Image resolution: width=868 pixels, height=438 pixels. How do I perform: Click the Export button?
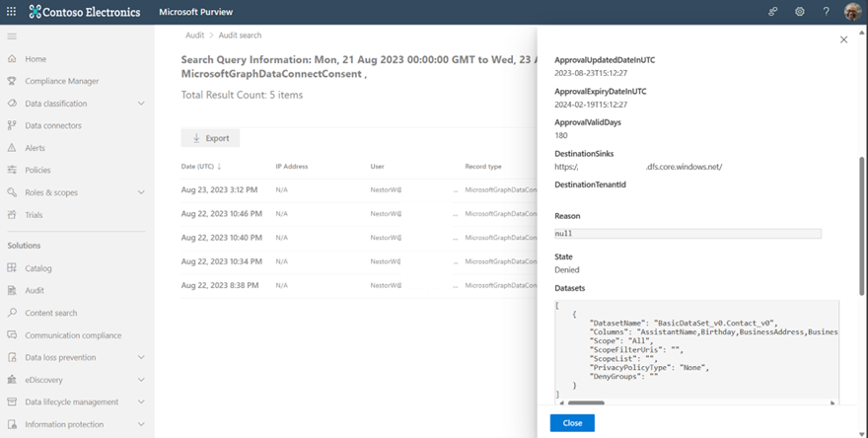coord(210,138)
